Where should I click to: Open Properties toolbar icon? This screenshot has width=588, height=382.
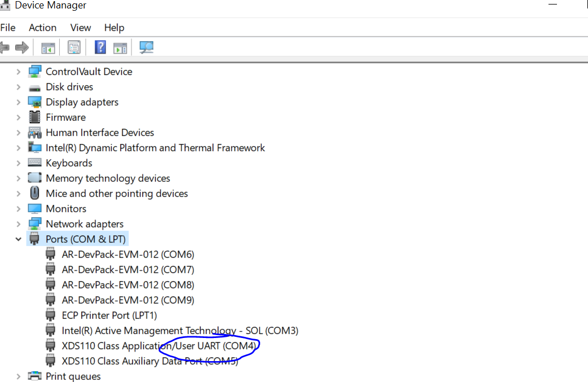click(x=74, y=47)
